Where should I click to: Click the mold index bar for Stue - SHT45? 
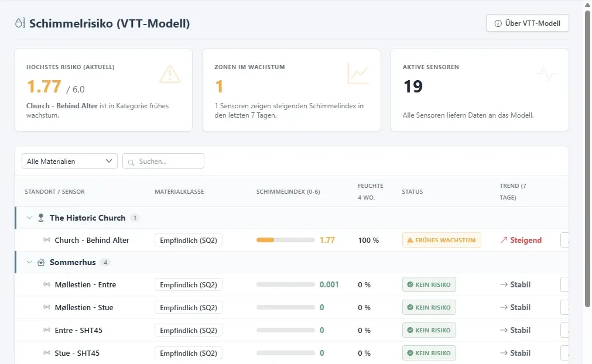pos(285,353)
